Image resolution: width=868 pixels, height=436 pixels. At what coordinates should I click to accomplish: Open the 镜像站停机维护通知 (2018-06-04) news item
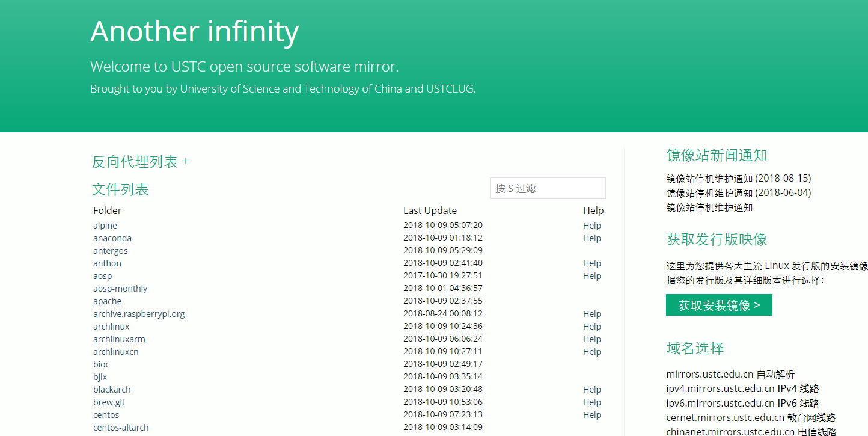(739, 193)
